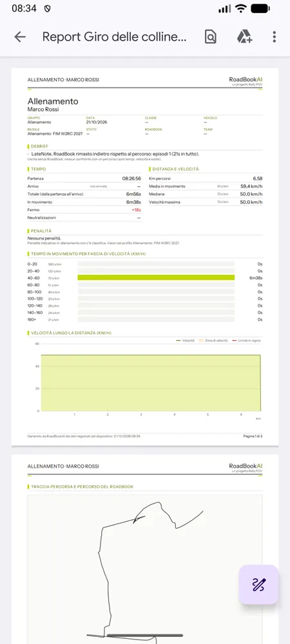Tap the GPS track map on page two
The height and width of the screenshot is (644, 290).
coord(144,569)
